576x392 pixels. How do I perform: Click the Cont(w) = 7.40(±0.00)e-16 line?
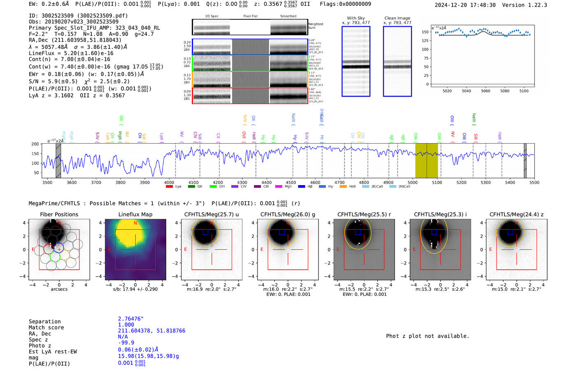96,67
